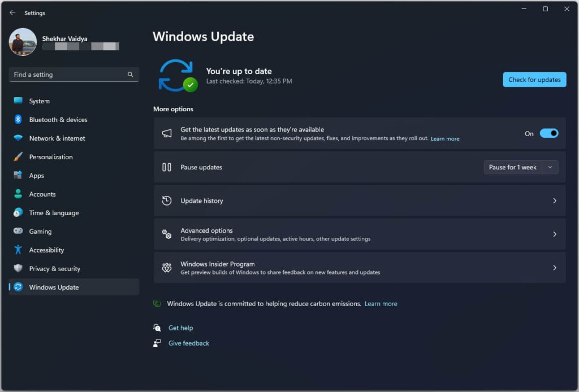Click the Windows Update sync icon in sidebar

[18, 287]
